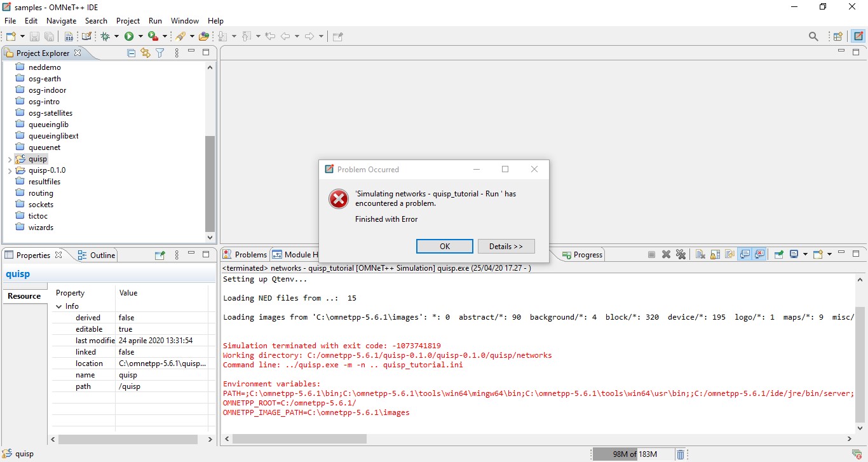Collapse All in Project Explorer
The width and height of the screenshot is (868, 462).
tap(131, 53)
